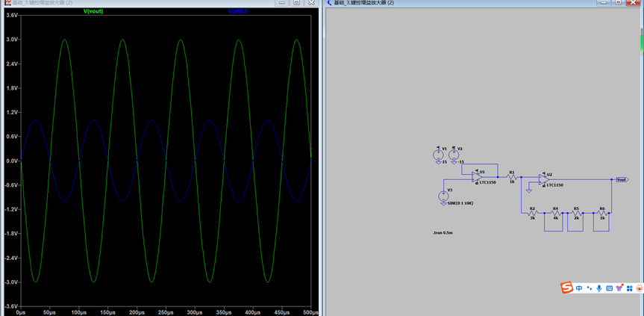Image resolution: width=644 pixels, height=316 pixels.
Task: Click the Sogou input method S logo
Action: [568, 288]
